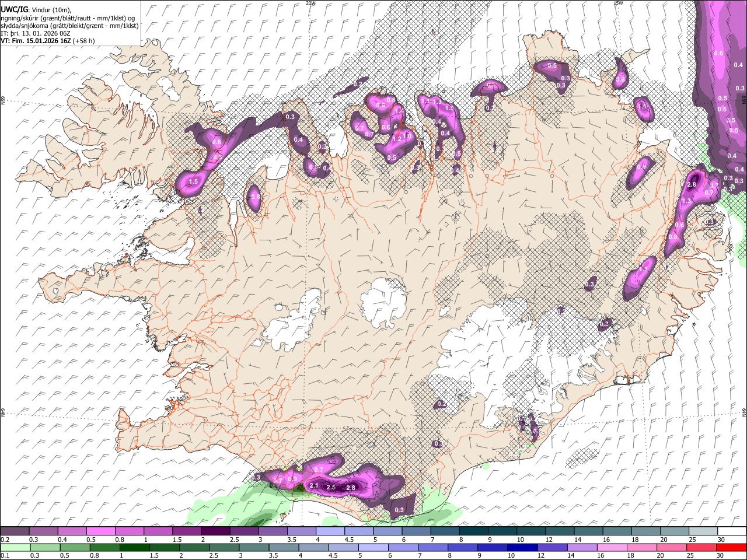
Task: Select the white swatch labeled 30, top legend row
Action: [731, 531]
